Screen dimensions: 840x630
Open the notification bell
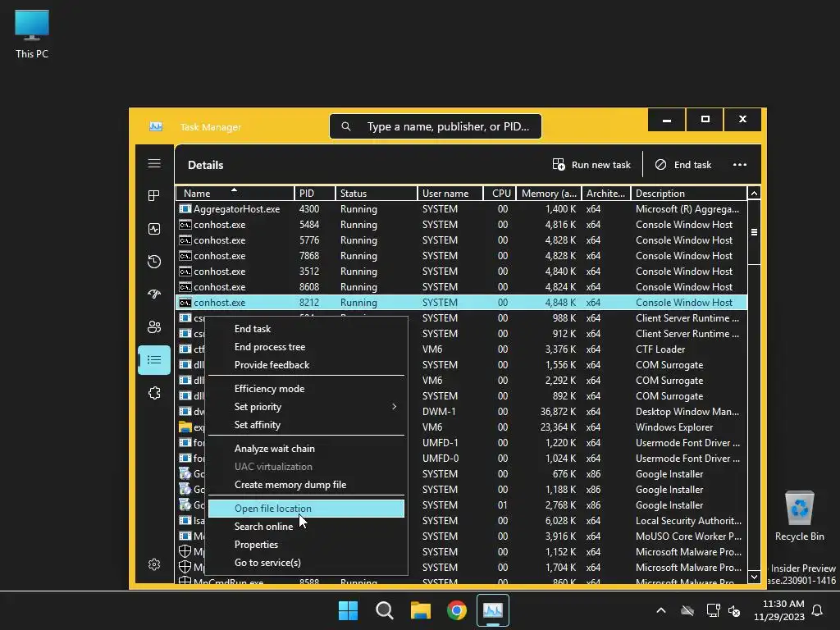point(818,610)
